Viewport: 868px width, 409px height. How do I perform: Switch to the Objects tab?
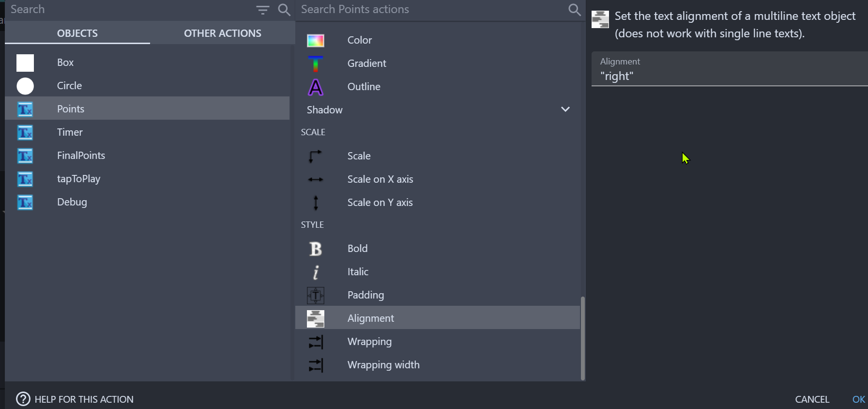[77, 33]
